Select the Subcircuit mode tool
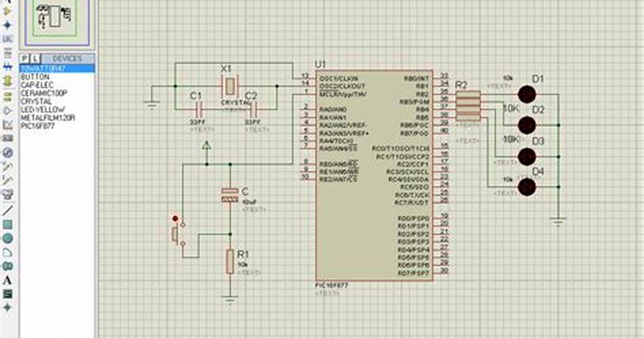644x338 pixels. (x=8, y=81)
